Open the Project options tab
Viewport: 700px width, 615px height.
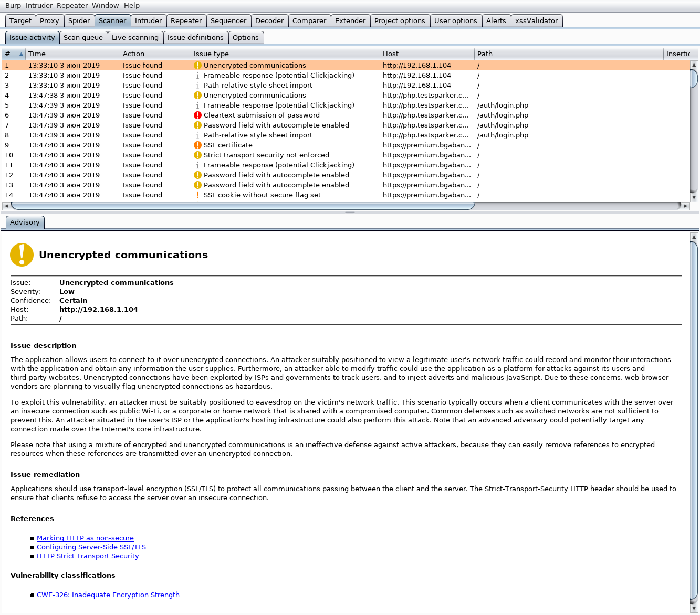click(400, 21)
